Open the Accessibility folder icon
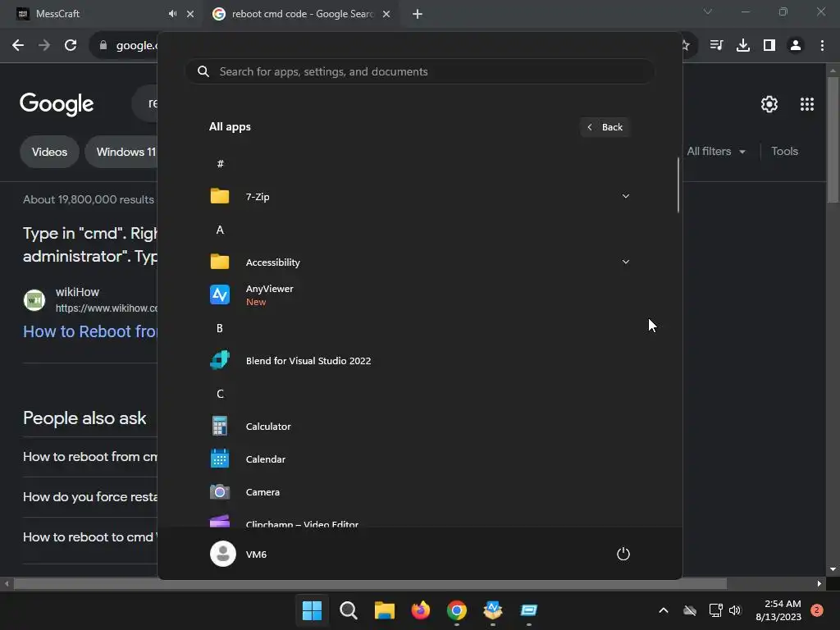This screenshot has width=840, height=630. click(220, 262)
